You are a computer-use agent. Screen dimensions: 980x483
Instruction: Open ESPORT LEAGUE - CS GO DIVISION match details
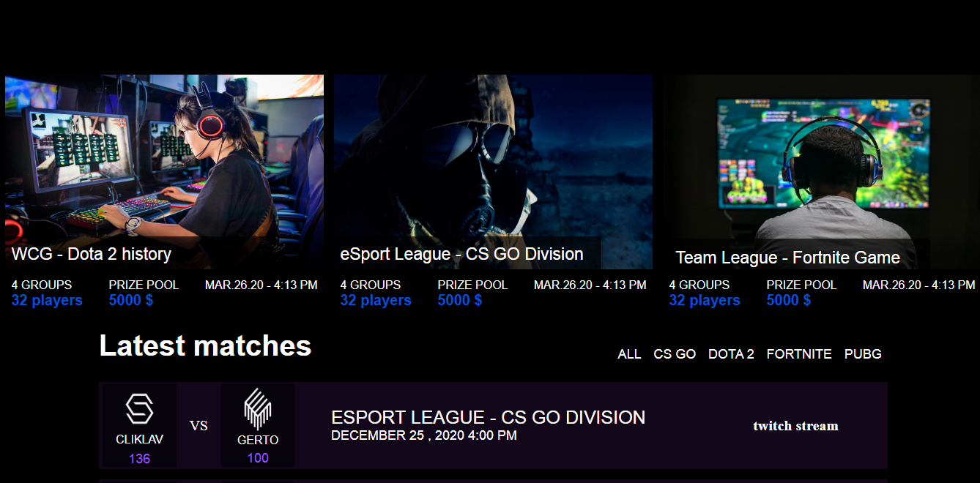coord(488,417)
